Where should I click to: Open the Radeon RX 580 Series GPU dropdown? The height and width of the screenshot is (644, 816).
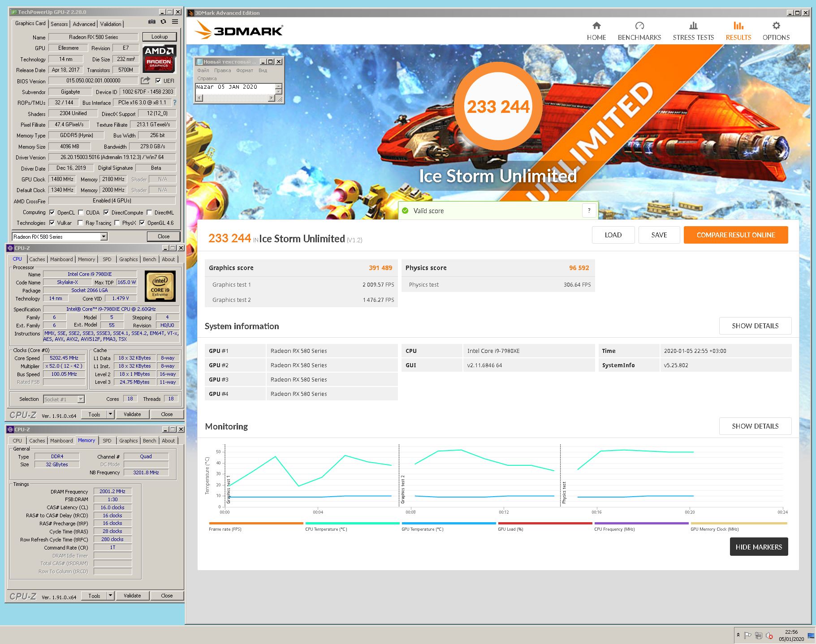coord(104,236)
